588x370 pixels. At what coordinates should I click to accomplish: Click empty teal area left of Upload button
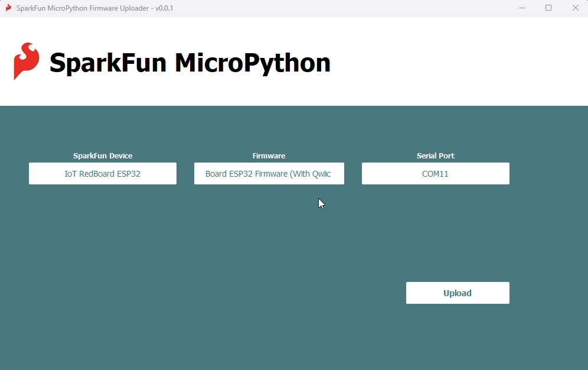(x=236, y=293)
